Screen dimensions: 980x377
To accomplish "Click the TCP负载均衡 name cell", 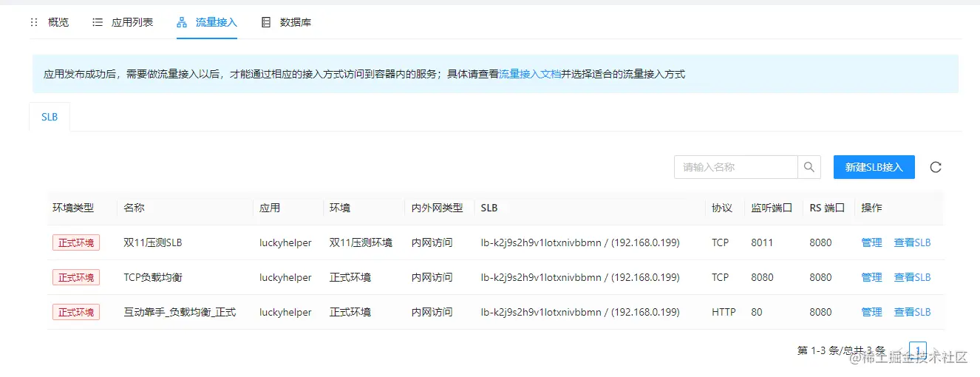I will (x=153, y=277).
